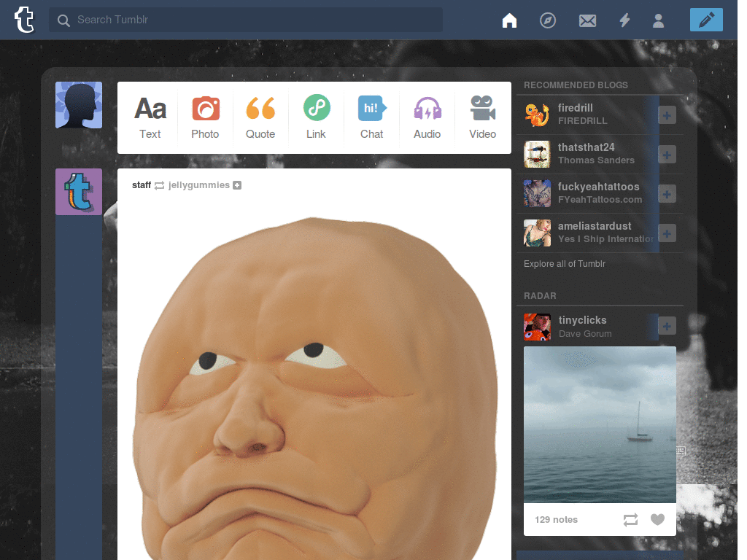Screen dimensions: 747x560
Task: Click the firedrill avatar
Action: 537,114
